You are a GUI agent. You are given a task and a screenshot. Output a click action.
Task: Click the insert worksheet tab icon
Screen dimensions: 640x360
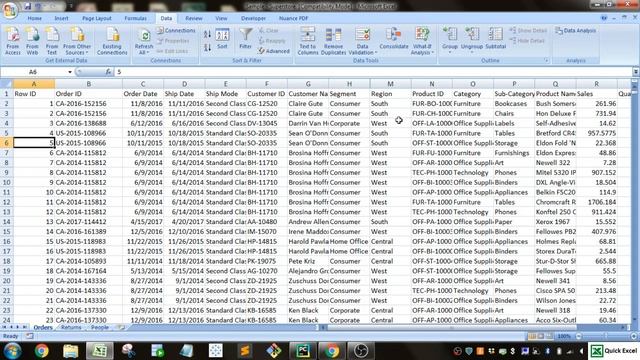[121, 327]
